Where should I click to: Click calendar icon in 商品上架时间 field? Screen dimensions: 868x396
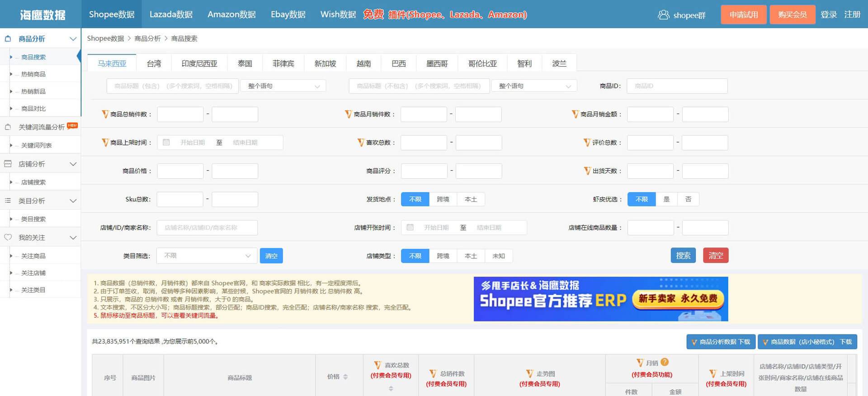point(166,143)
